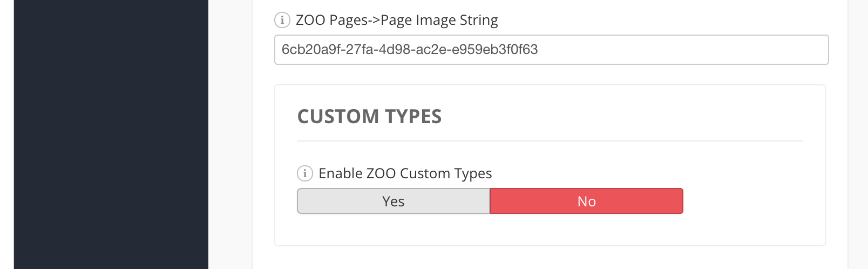Click the word "No" on the red button

[586, 201]
